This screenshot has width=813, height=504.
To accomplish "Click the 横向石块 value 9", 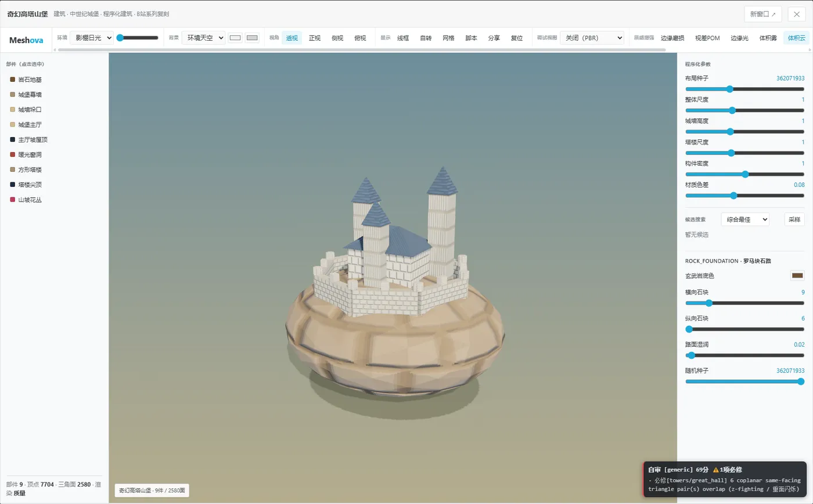I will tap(803, 292).
